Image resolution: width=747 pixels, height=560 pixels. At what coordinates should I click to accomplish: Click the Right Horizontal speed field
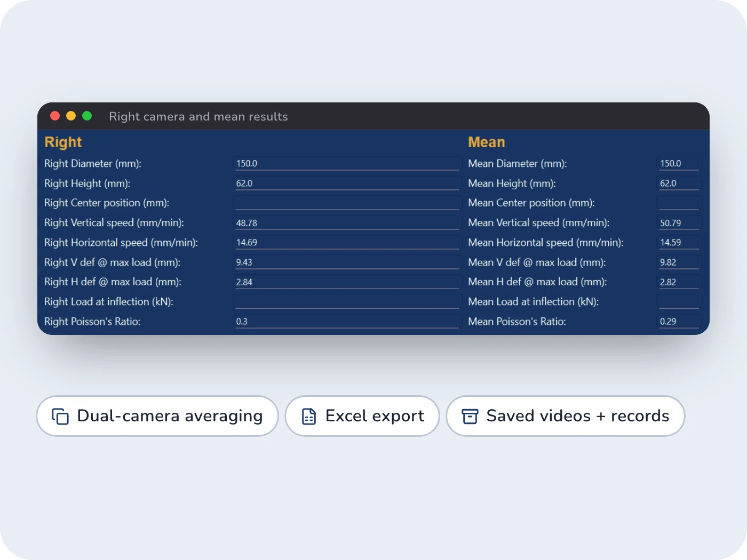tap(347, 242)
